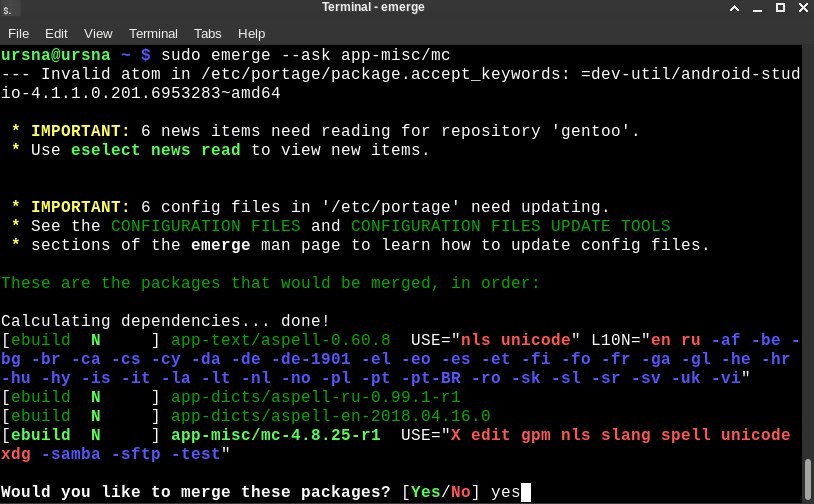Image resolution: width=814 pixels, height=504 pixels.
Task: Click the 'sudo emerge --ask app-misc/mc' command text
Action: coord(305,55)
